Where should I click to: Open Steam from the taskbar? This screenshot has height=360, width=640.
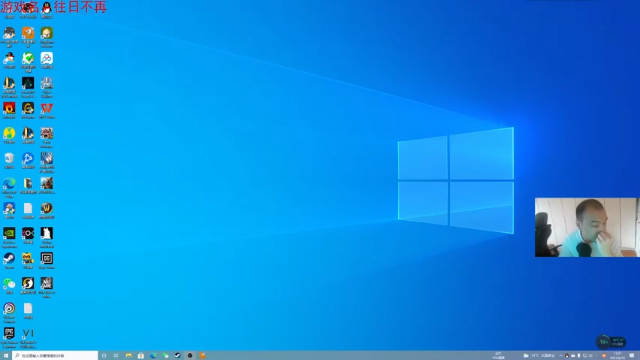[x=178, y=356]
